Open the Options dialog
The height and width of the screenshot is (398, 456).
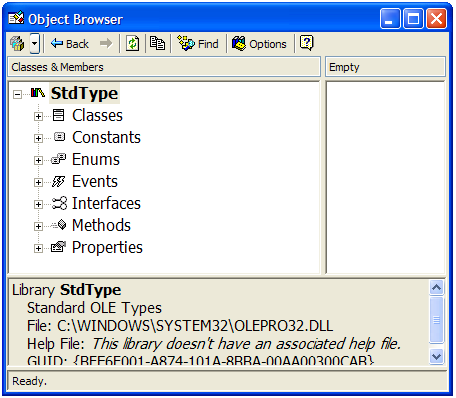(x=259, y=44)
